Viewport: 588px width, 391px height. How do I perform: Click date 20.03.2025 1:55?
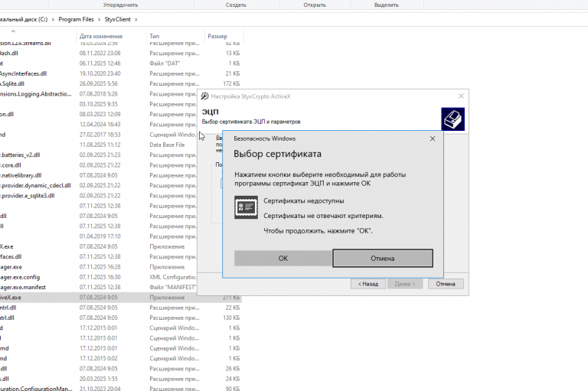click(98, 379)
